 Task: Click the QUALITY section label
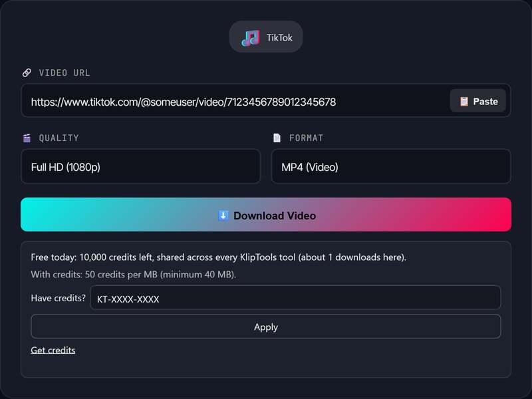point(59,138)
